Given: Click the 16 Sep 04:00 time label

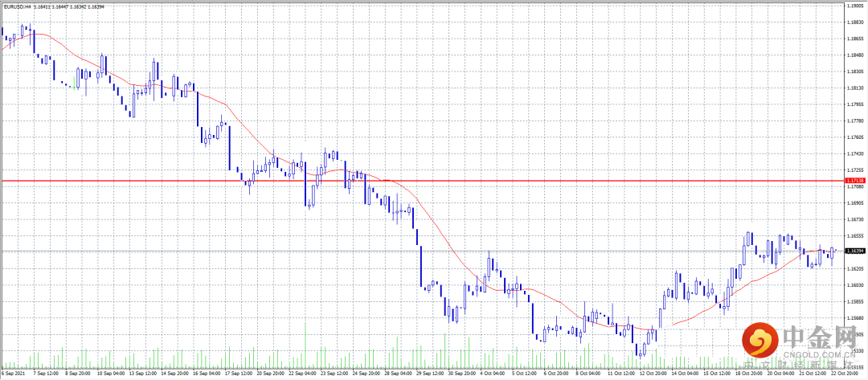Looking at the screenshot, I should (x=207, y=374).
